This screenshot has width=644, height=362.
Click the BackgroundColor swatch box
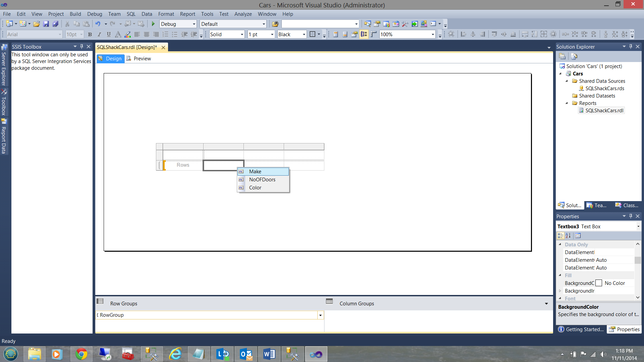(599, 283)
